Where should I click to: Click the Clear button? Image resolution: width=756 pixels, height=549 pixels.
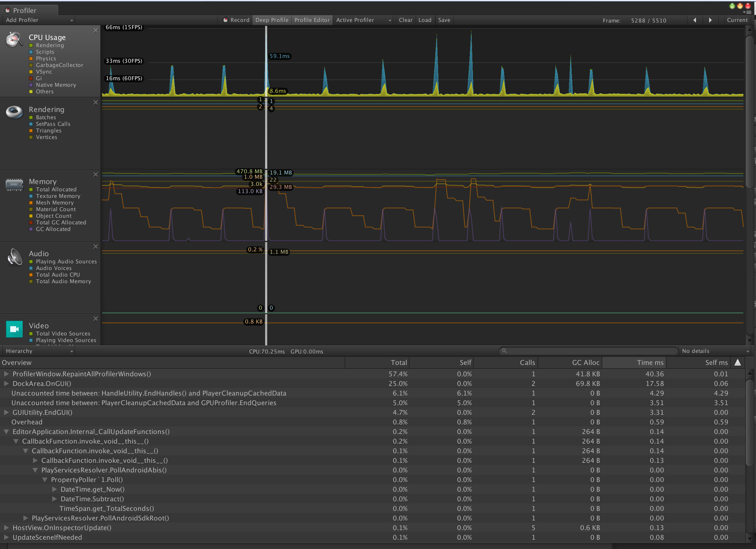(x=405, y=20)
